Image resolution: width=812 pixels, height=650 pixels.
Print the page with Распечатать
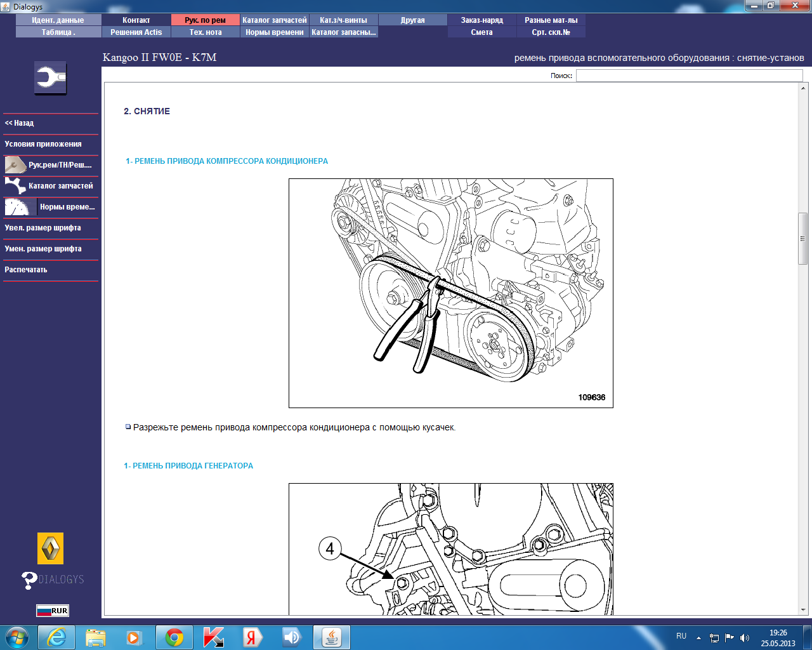click(51, 270)
